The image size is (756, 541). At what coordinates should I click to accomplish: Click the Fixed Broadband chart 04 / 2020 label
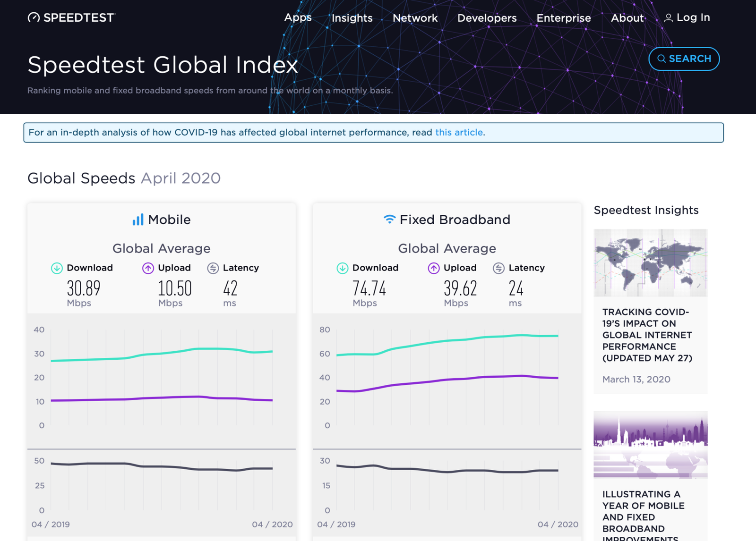[x=558, y=524]
